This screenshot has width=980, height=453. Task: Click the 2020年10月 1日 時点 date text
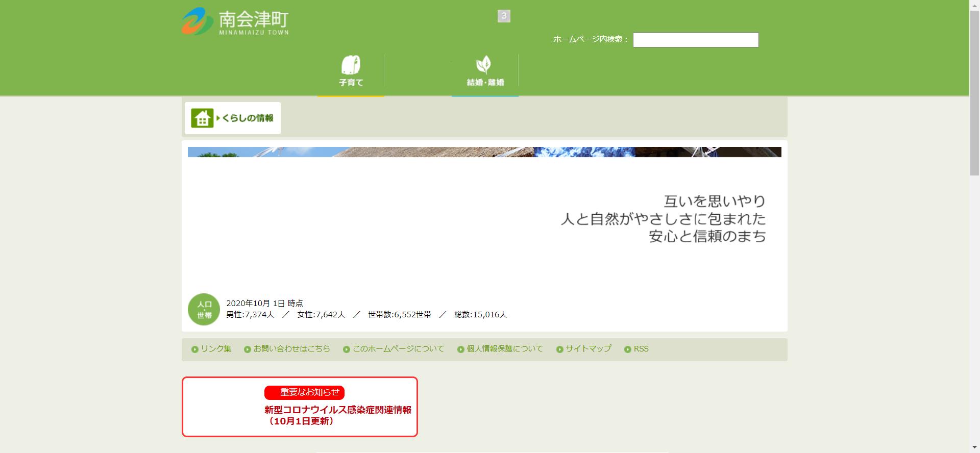[265, 303]
